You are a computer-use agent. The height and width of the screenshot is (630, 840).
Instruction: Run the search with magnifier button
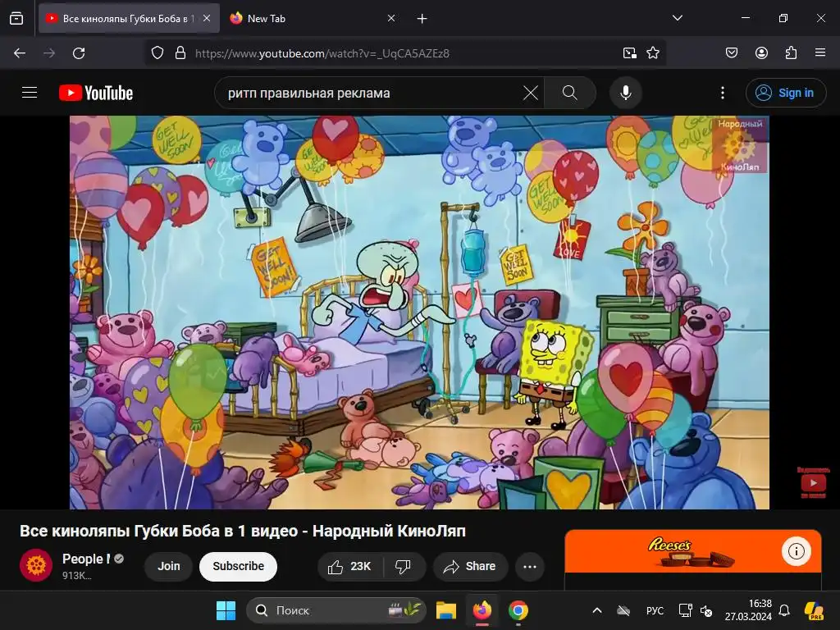point(570,94)
